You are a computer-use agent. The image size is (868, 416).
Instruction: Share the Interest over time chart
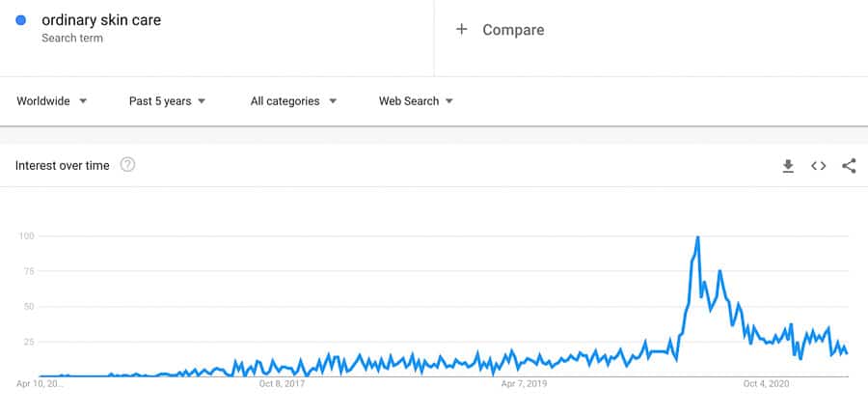coord(849,166)
